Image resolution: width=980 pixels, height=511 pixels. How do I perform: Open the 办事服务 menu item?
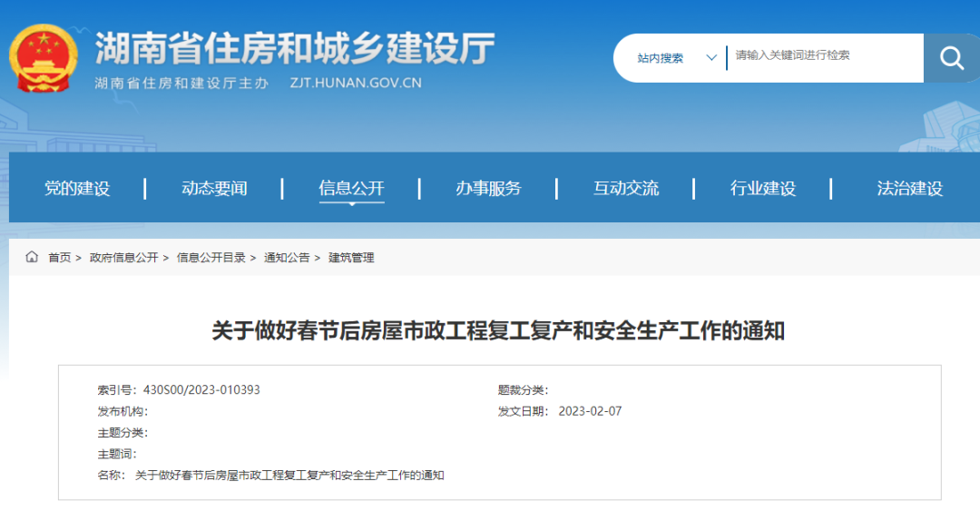(x=488, y=189)
